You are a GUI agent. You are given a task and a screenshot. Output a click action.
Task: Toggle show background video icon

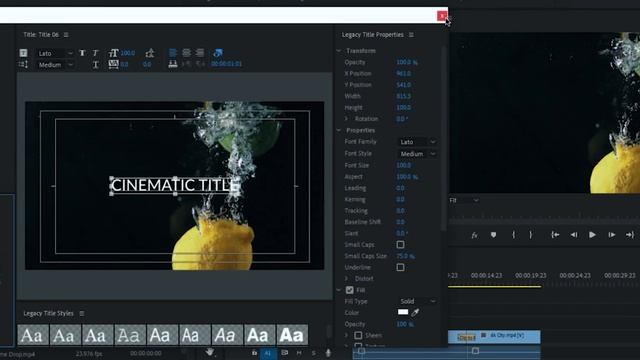(x=218, y=53)
